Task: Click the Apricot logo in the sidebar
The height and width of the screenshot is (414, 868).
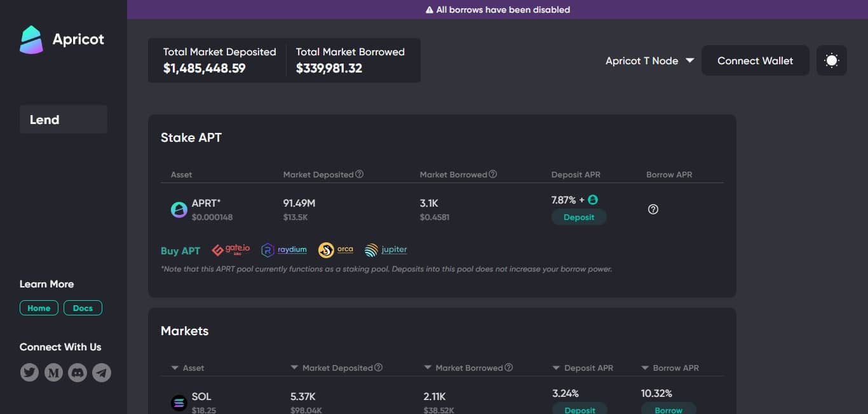Action: point(31,39)
